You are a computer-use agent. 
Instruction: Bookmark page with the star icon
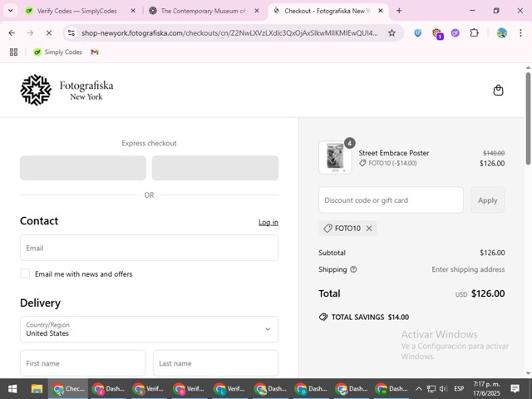[x=392, y=33]
